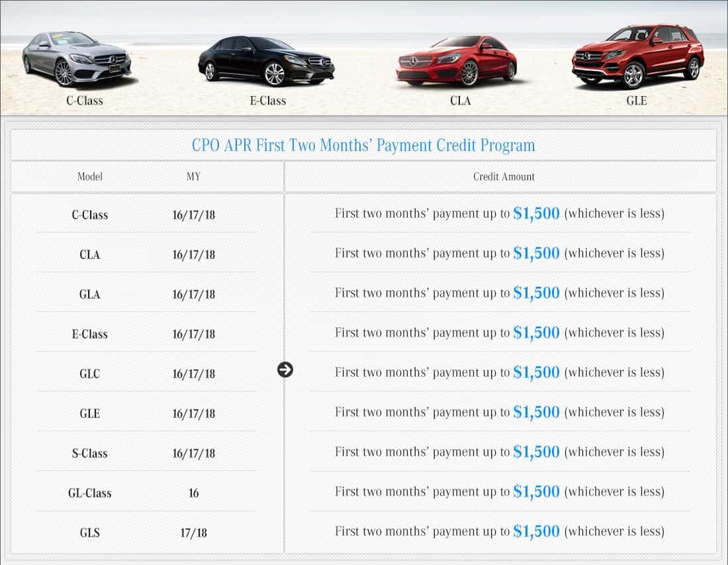This screenshot has width=728, height=565.
Task: Select the GL-Class model cell
Action: coord(89,493)
